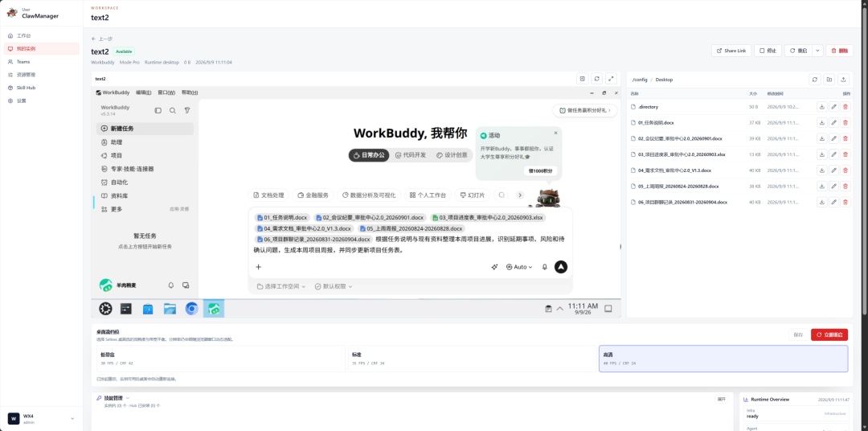Open the 编辑 menu in WorkBuddy
868x431 pixels.
[143, 92]
